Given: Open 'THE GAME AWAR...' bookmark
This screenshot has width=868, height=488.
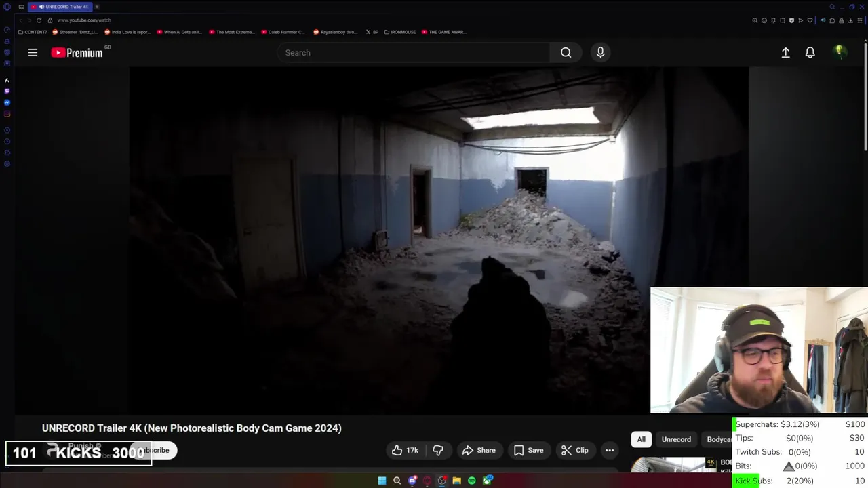Looking at the screenshot, I should coord(444,32).
